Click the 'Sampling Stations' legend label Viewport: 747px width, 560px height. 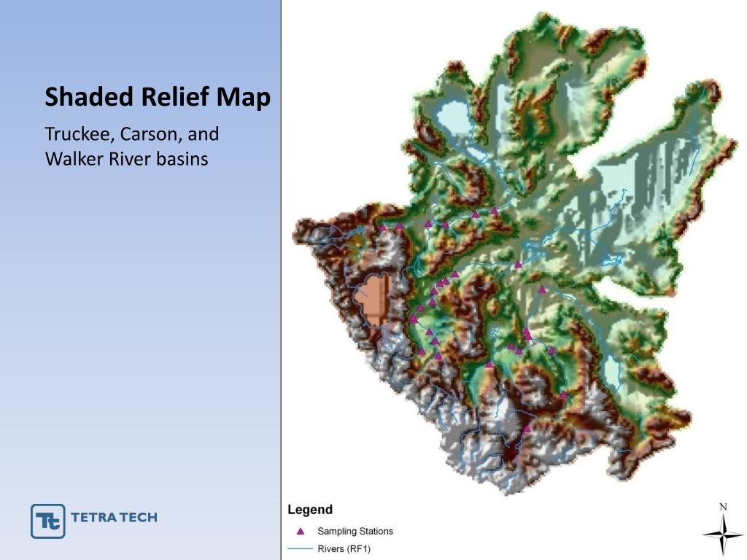tap(355, 531)
